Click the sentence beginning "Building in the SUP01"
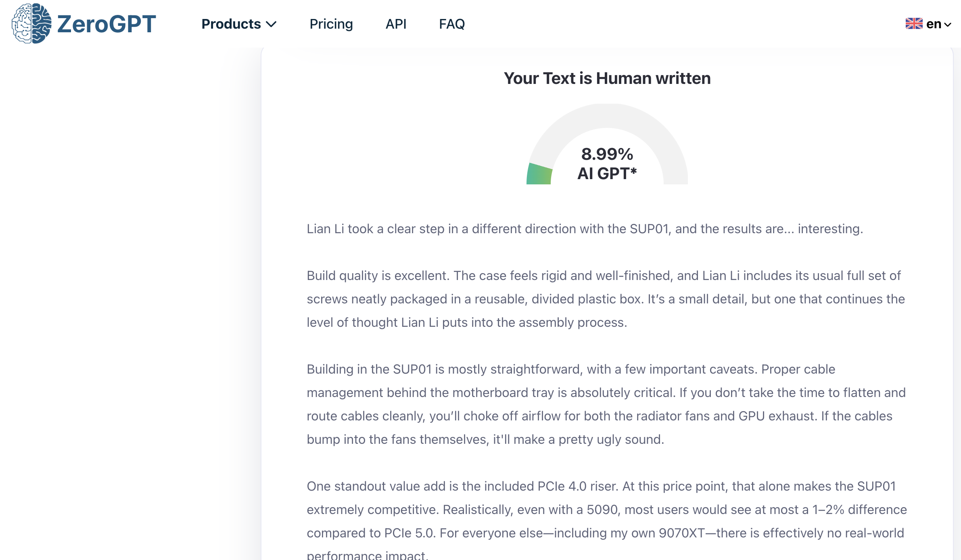Viewport: 961px width, 560px height. click(444, 369)
